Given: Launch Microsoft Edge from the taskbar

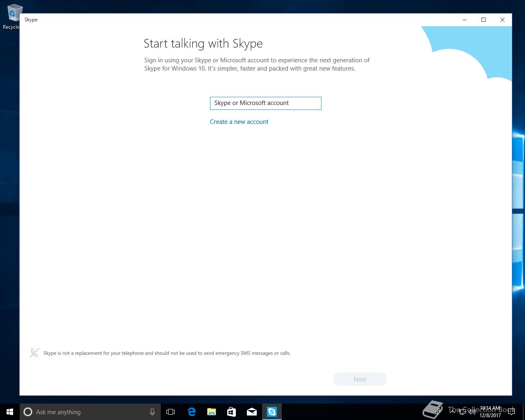Looking at the screenshot, I should tap(191, 412).
